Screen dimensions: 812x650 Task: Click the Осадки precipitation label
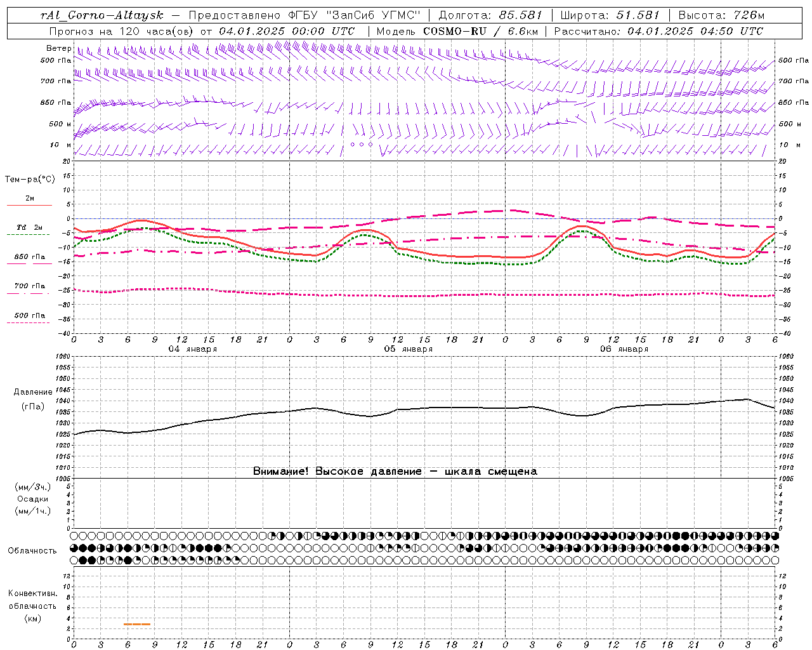click(33, 499)
